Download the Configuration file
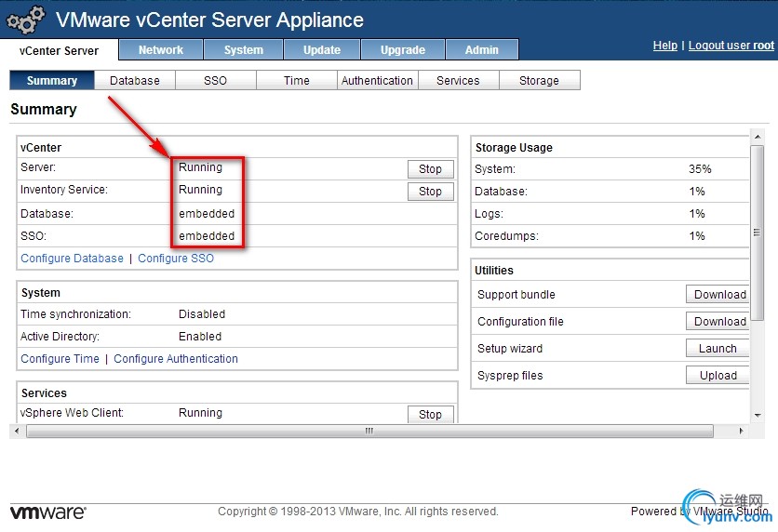 [718, 321]
